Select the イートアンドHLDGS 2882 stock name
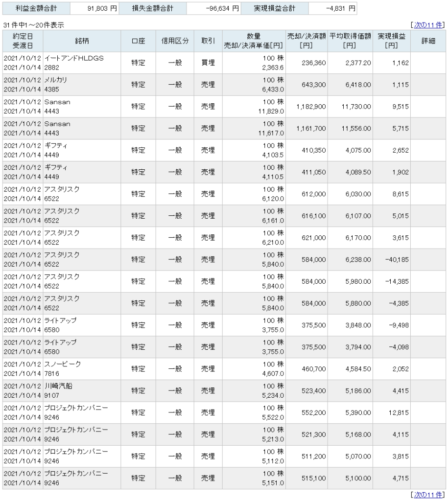The image size is (448, 501). coord(74,63)
